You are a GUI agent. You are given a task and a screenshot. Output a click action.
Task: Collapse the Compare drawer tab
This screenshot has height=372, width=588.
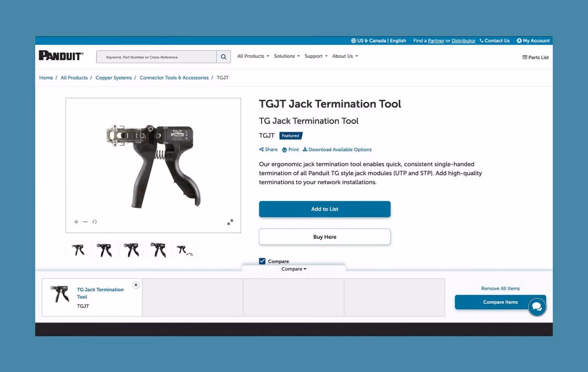[x=294, y=269]
